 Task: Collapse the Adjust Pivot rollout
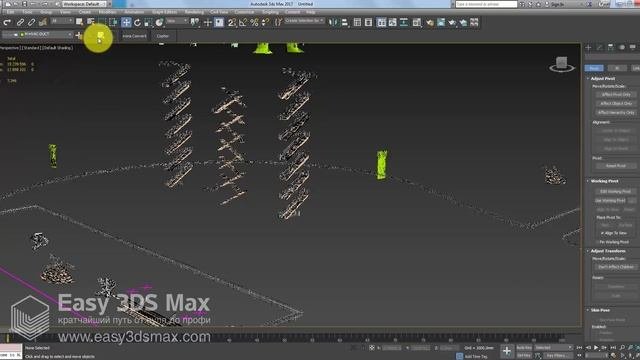603,78
